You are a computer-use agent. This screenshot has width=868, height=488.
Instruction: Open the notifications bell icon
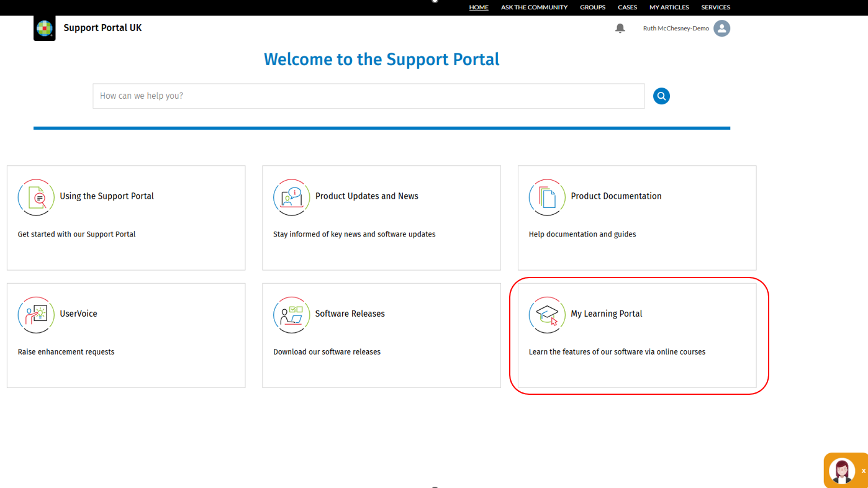tap(620, 29)
